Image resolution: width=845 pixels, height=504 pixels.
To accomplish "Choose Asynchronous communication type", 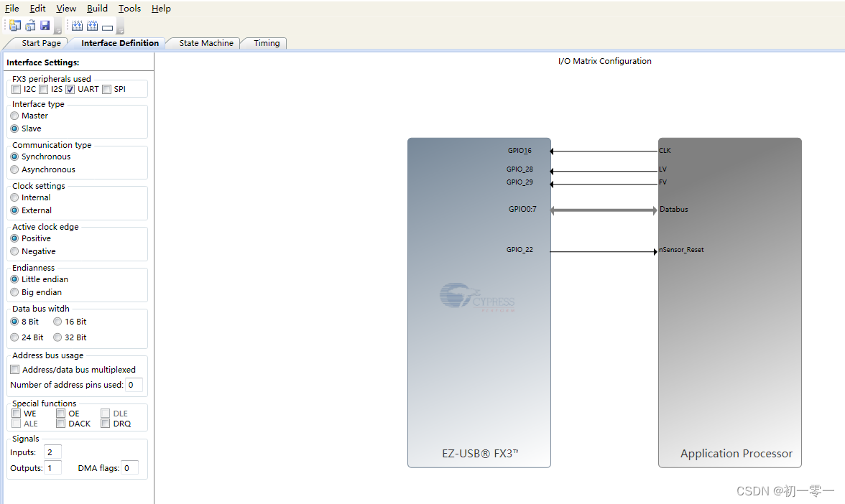I will pos(14,169).
